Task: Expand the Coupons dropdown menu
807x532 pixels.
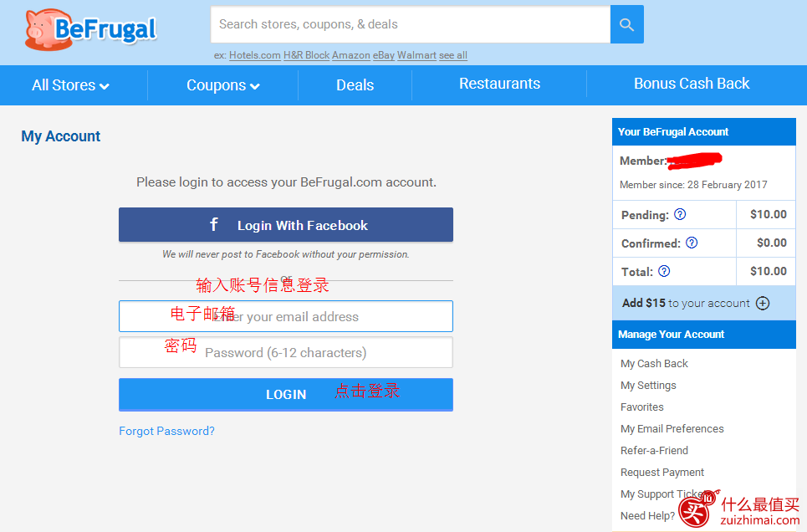Action: pyautogui.click(x=222, y=85)
